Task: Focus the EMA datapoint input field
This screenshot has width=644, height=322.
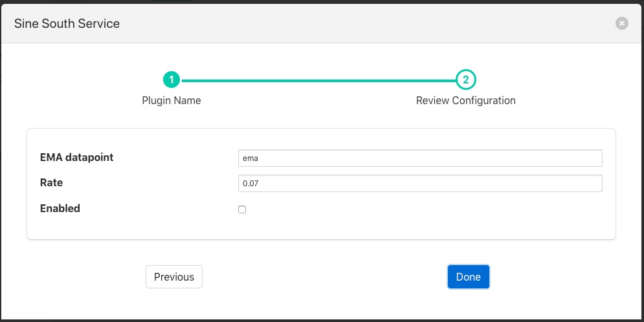Action: coord(420,158)
